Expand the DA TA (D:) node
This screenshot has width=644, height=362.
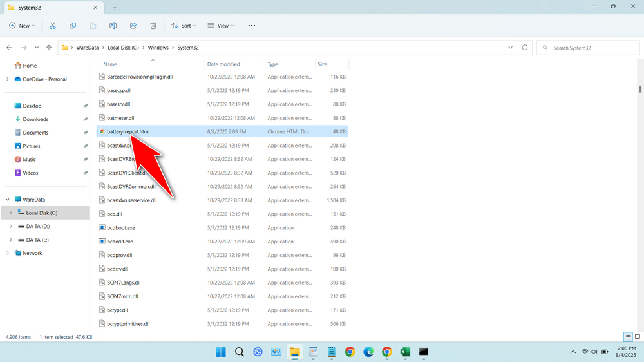(x=11, y=226)
